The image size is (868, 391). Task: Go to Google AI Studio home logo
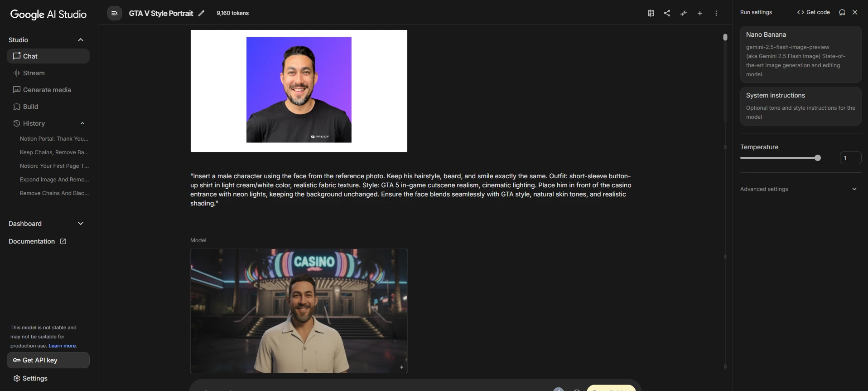pyautogui.click(x=48, y=15)
